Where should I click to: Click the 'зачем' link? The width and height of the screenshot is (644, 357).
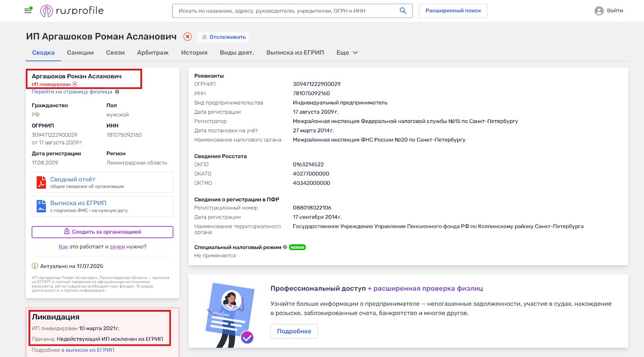[x=117, y=247]
